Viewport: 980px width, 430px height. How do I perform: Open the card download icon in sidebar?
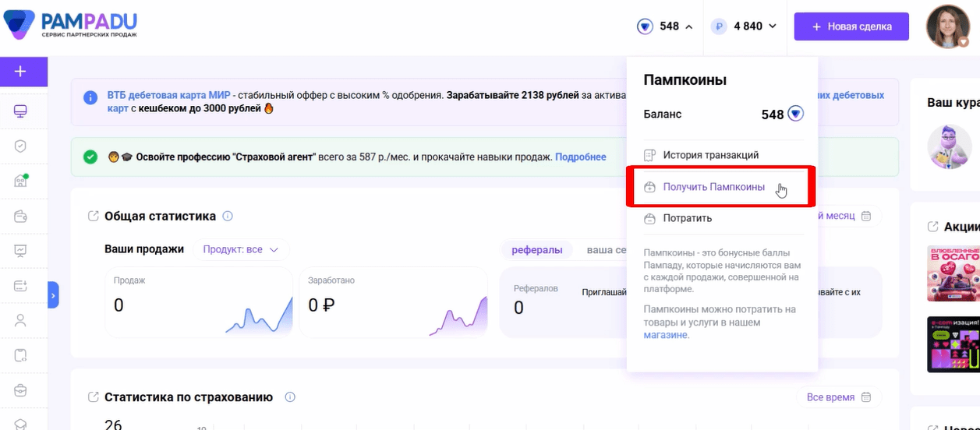point(21,286)
